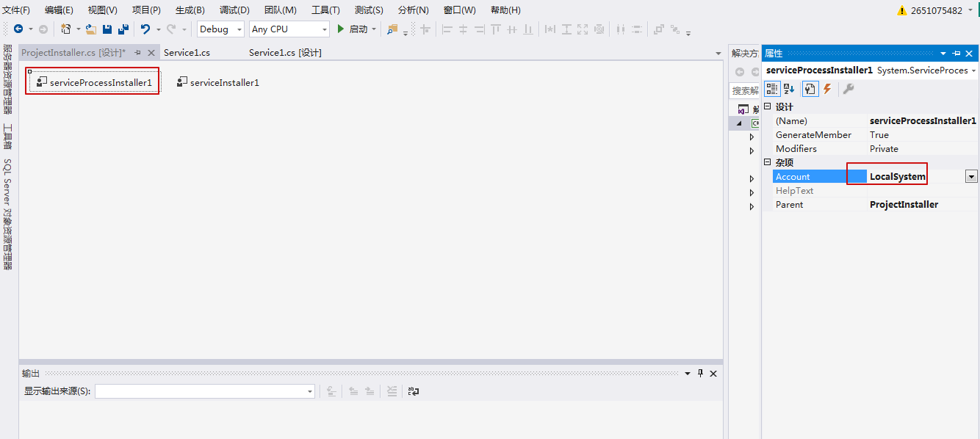Select the HelpText property row
980x439 pixels.
[x=796, y=190]
